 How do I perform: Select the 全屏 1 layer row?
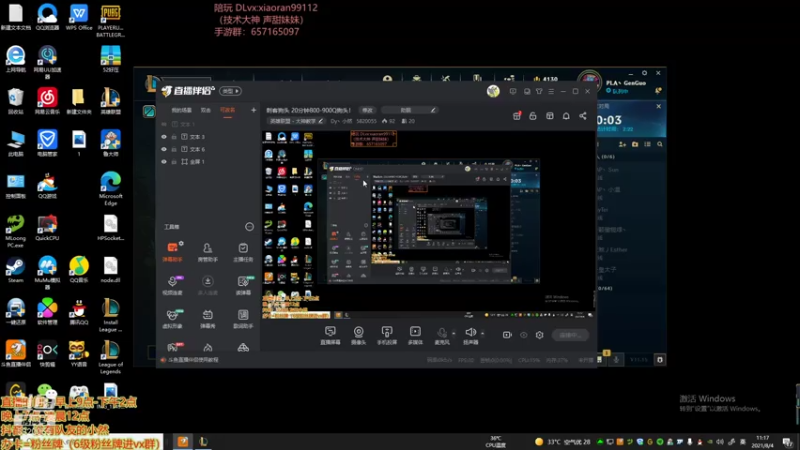(x=208, y=162)
